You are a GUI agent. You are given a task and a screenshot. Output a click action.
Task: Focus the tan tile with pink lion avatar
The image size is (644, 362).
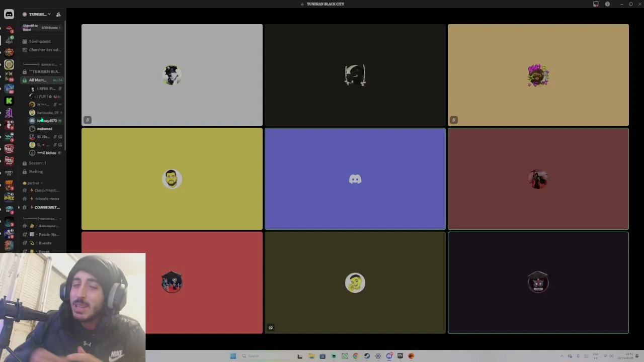point(538,75)
